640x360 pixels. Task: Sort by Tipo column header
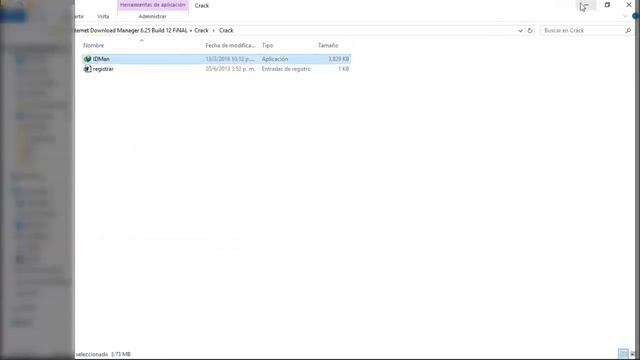tap(267, 45)
